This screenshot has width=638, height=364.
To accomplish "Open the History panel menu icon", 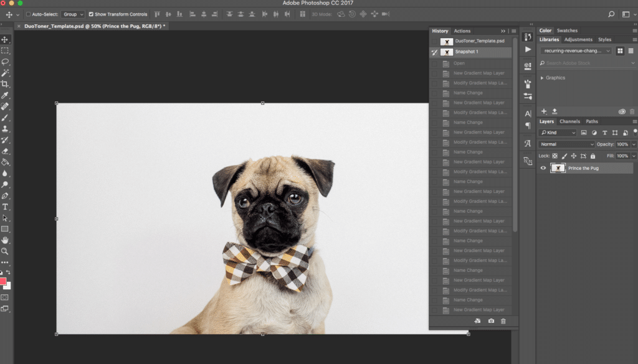I will 513,30.
